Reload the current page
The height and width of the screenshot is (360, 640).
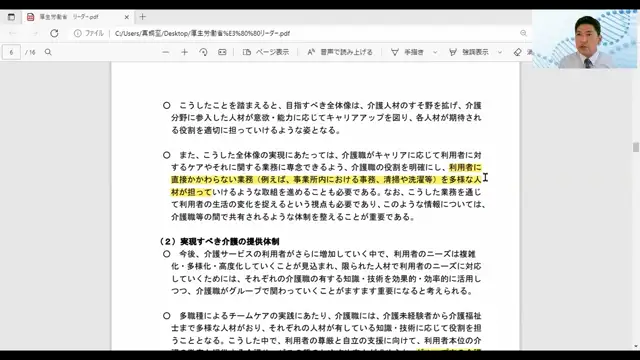(54, 33)
